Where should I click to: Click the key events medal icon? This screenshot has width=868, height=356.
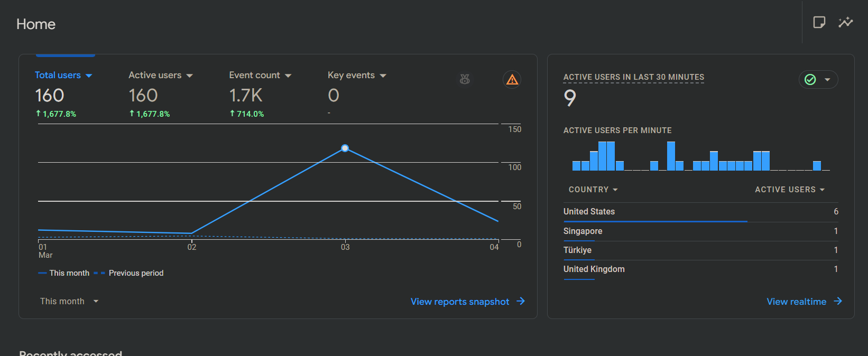click(465, 79)
